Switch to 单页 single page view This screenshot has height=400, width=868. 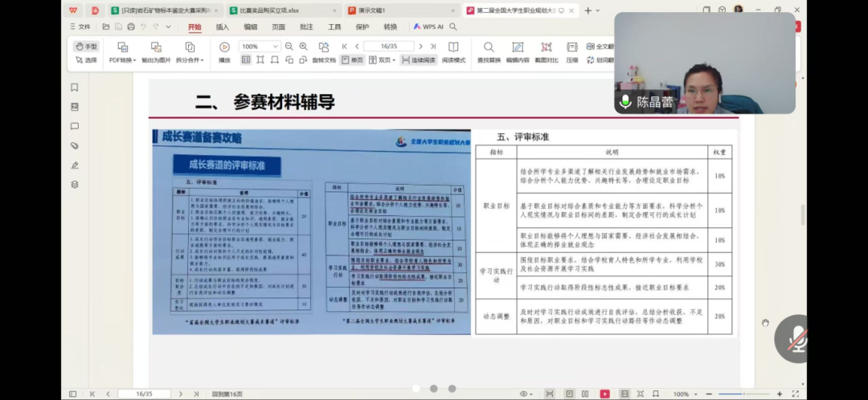tap(352, 60)
